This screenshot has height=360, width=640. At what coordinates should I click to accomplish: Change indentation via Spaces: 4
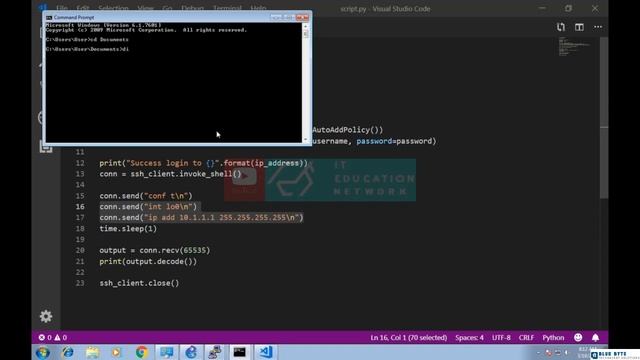469,338
